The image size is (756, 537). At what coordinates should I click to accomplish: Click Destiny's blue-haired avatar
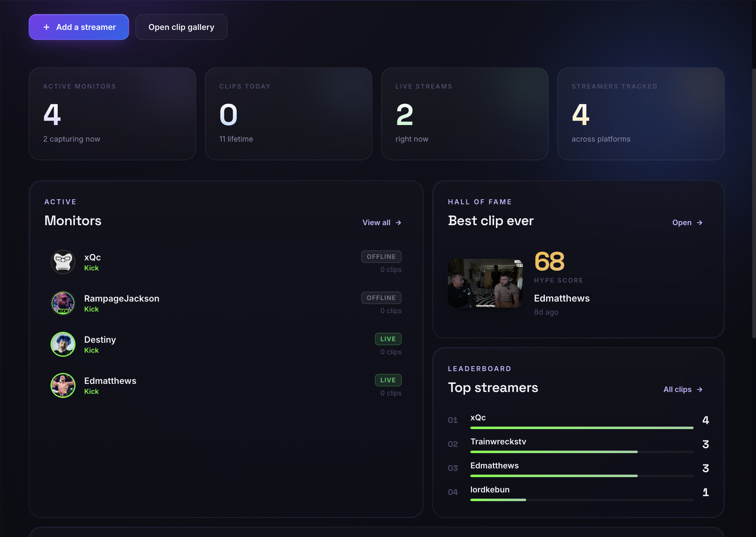pos(63,344)
